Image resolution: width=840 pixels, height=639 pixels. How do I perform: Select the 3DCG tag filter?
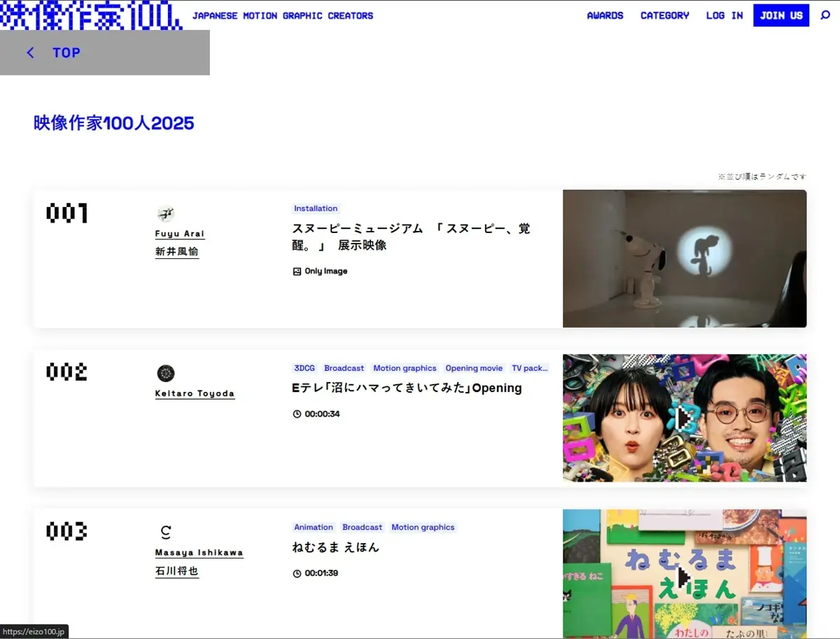[x=304, y=367]
